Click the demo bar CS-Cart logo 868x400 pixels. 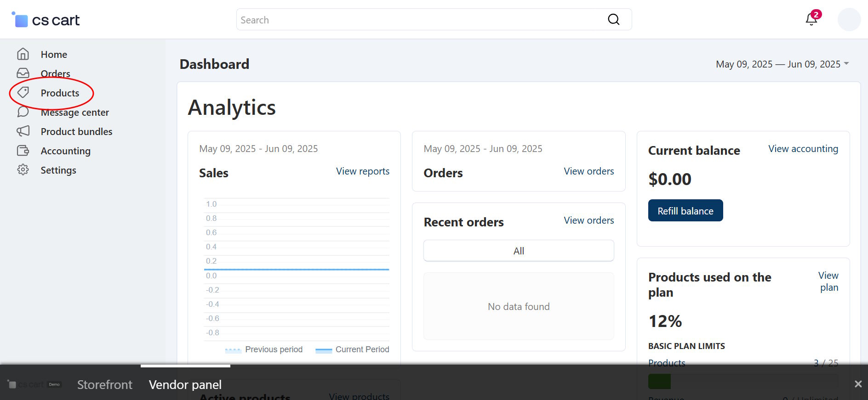34,384
